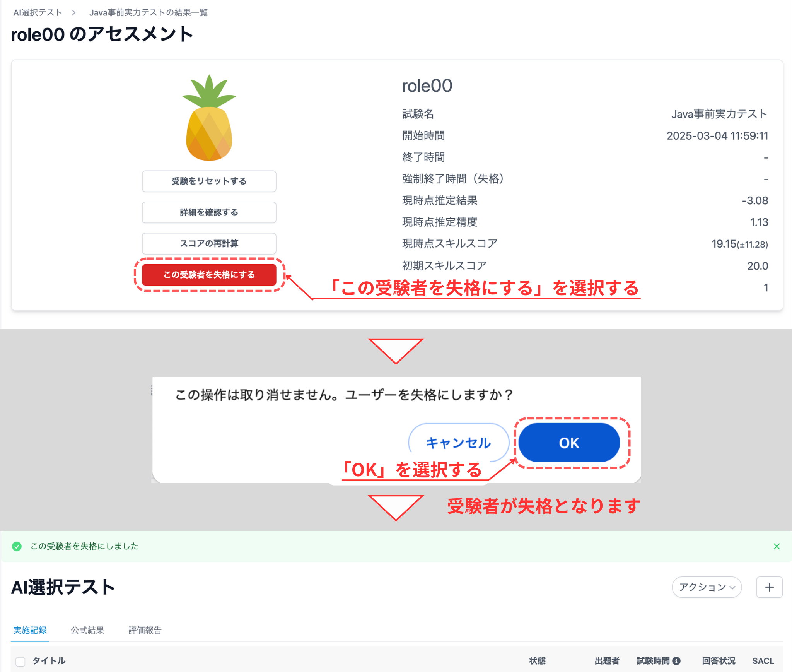Click the 状態 column header

537,661
